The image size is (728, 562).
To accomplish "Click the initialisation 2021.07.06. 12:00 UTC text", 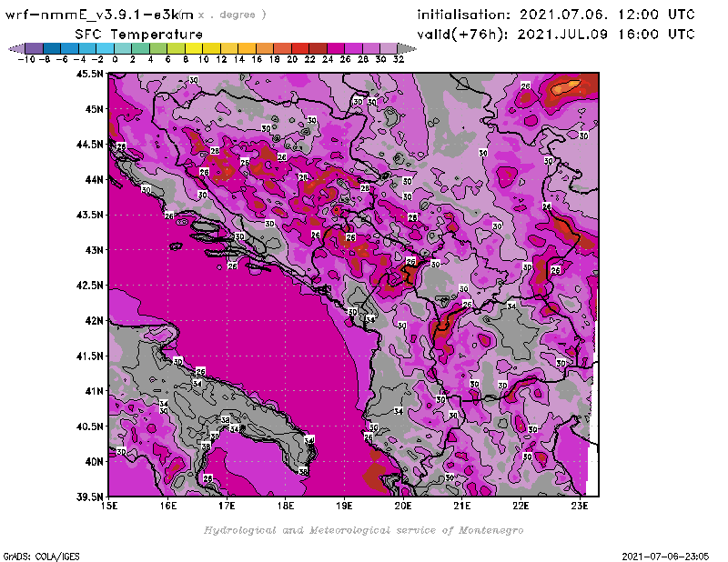I will (x=556, y=15).
